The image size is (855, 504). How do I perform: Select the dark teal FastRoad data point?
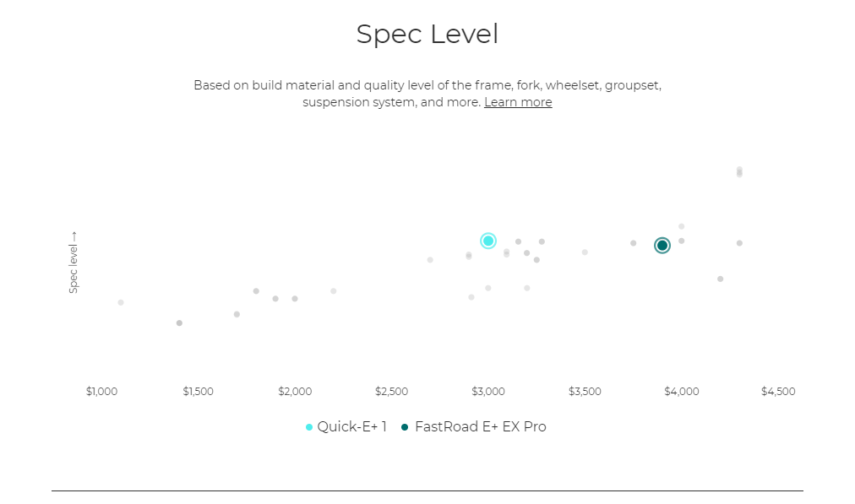pyautogui.click(x=662, y=245)
